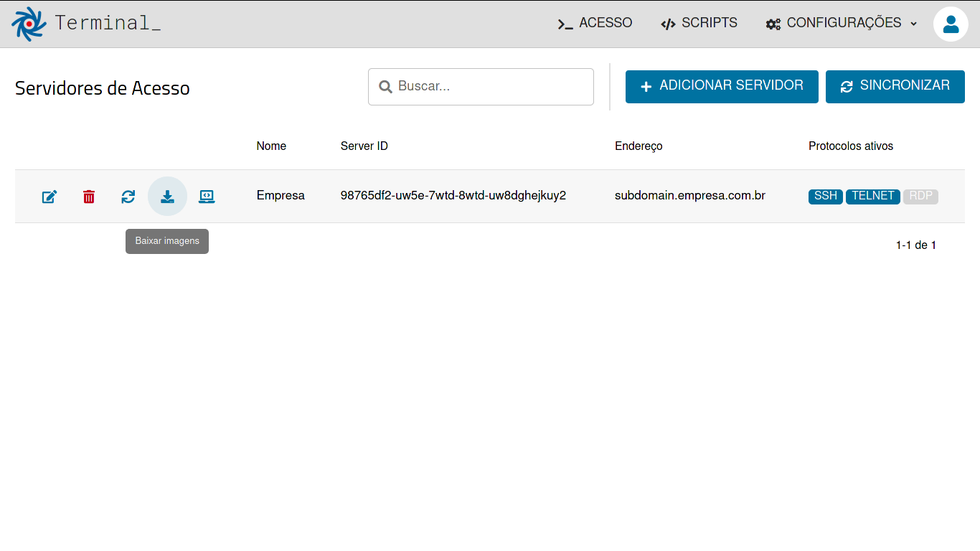Click the Servidores de Acesso heading
980x551 pixels.
103,88
